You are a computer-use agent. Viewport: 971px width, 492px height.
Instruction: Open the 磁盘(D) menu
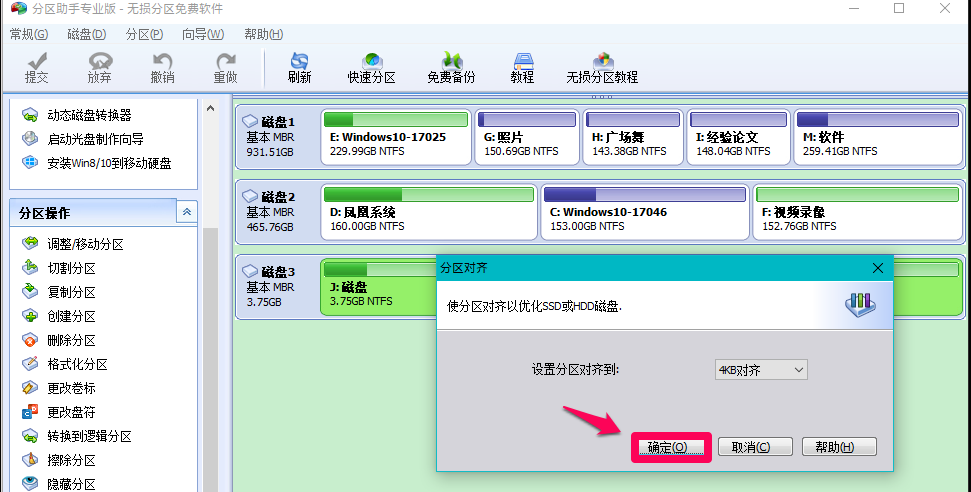click(x=87, y=34)
